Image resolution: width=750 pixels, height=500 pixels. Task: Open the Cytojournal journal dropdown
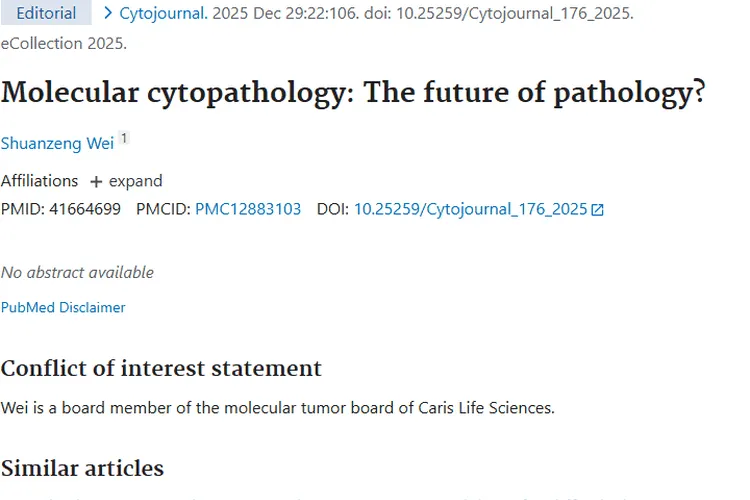click(163, 14)
